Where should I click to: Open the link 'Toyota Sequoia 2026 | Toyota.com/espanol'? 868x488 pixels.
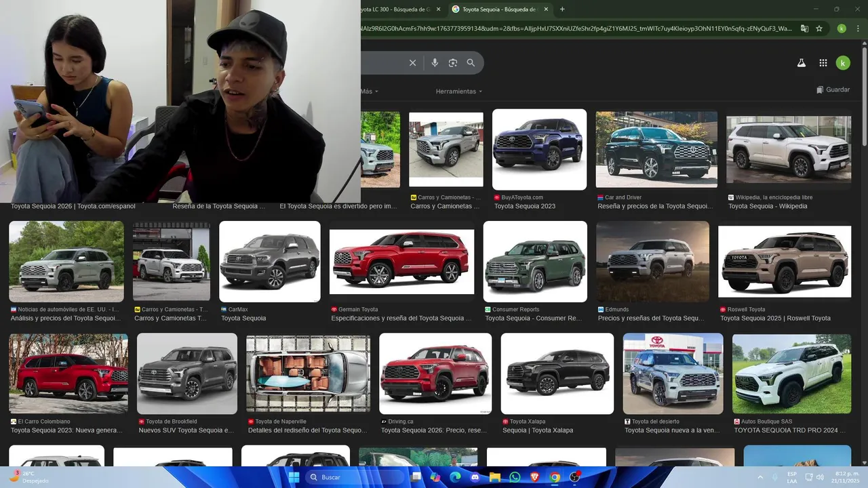[x=73, y=206]
